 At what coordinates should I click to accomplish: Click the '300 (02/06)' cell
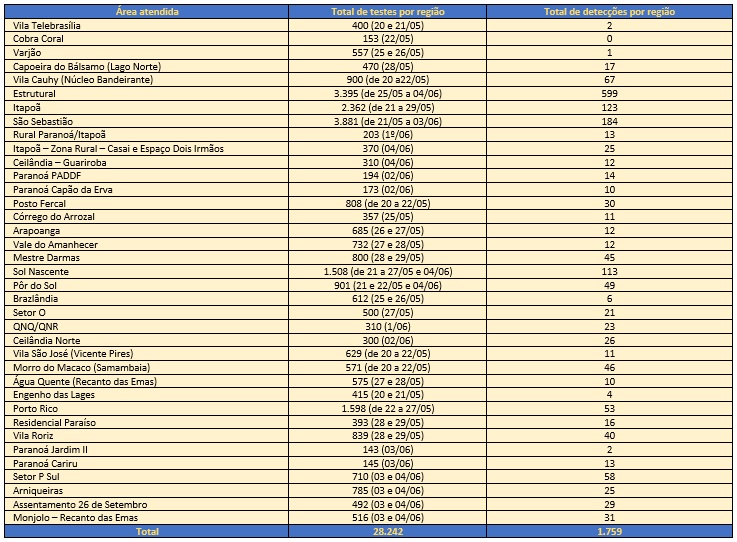[x=388, y=340]
